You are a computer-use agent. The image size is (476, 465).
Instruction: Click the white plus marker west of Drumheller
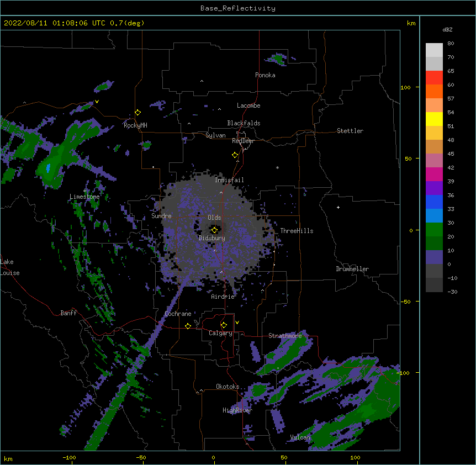338,207
